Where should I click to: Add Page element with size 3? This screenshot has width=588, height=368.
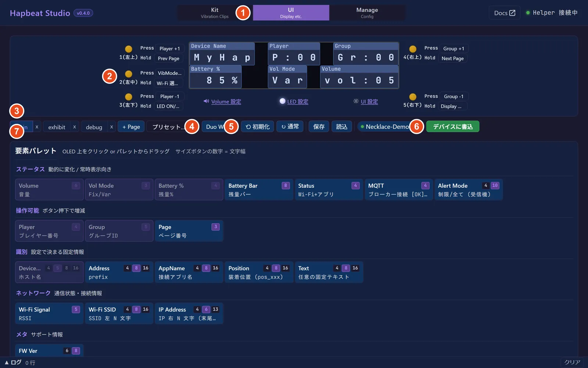click(216, 227)
